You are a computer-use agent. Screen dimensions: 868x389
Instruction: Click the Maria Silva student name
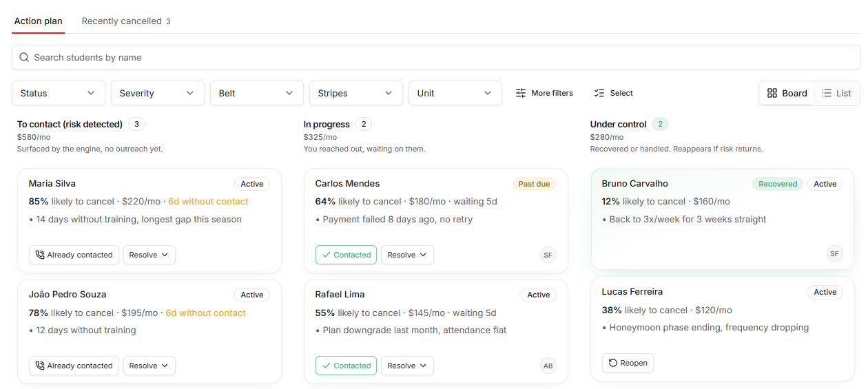pos(52,184)
